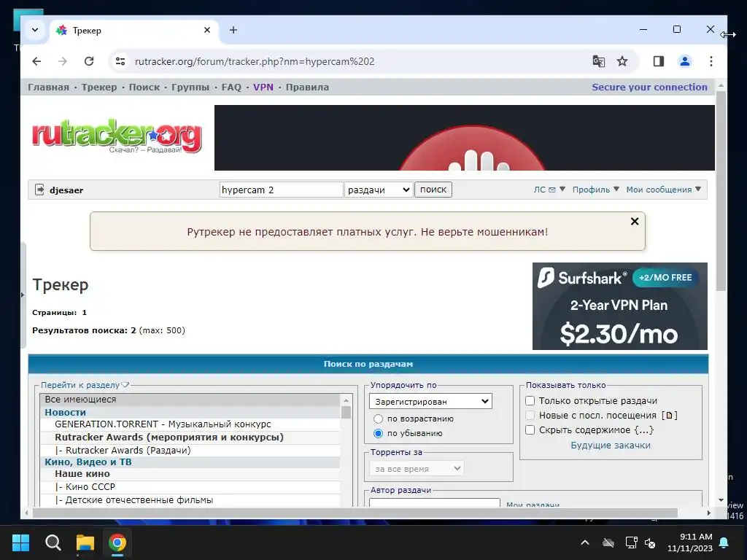747x560 pixels.
Task: Expand Перейти к разделу
Action: [85, 385]
